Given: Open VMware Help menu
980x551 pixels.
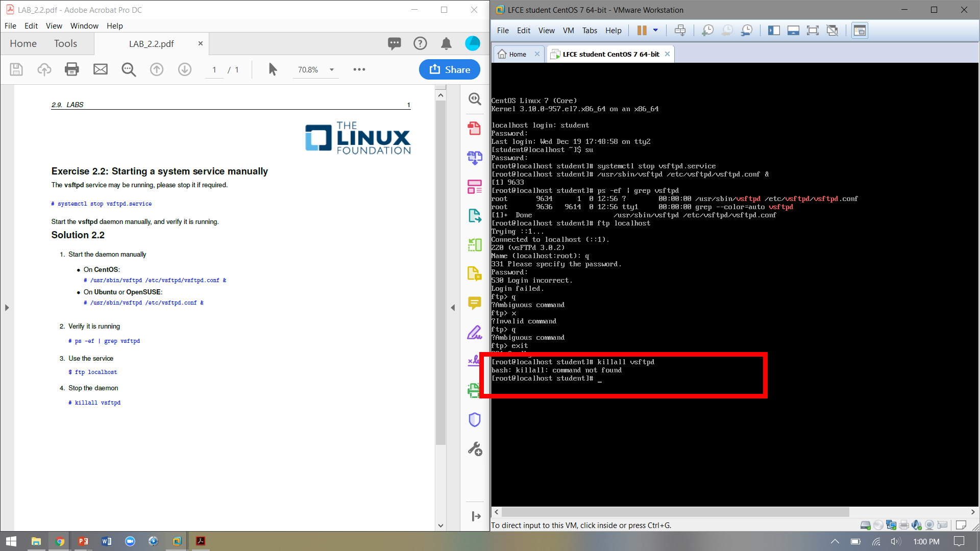Looking at the screenshot, I should pyautogui.click(x=613, y=31).
